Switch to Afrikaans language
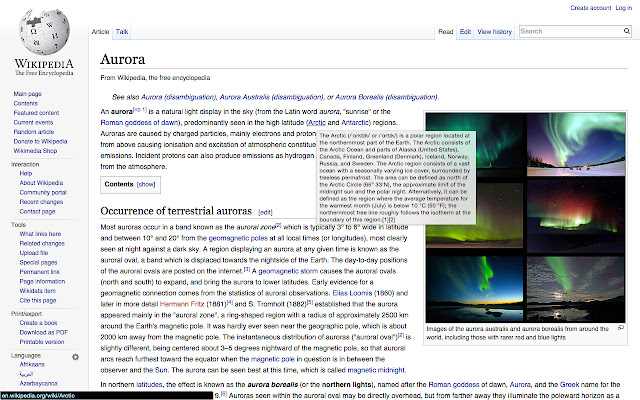The image size is (640, 400). tap(32, 364)
